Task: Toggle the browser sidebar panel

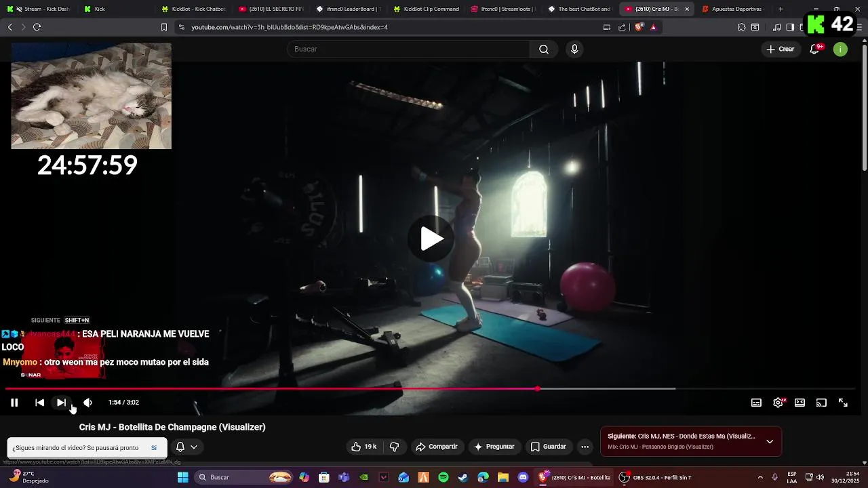Action: pyautogui.click(x=791, y=27)
